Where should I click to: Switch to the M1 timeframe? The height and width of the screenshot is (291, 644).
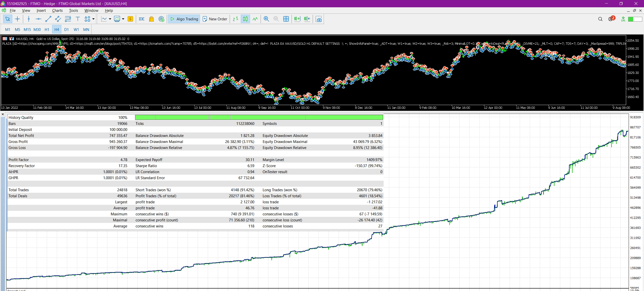click(8, 29)
